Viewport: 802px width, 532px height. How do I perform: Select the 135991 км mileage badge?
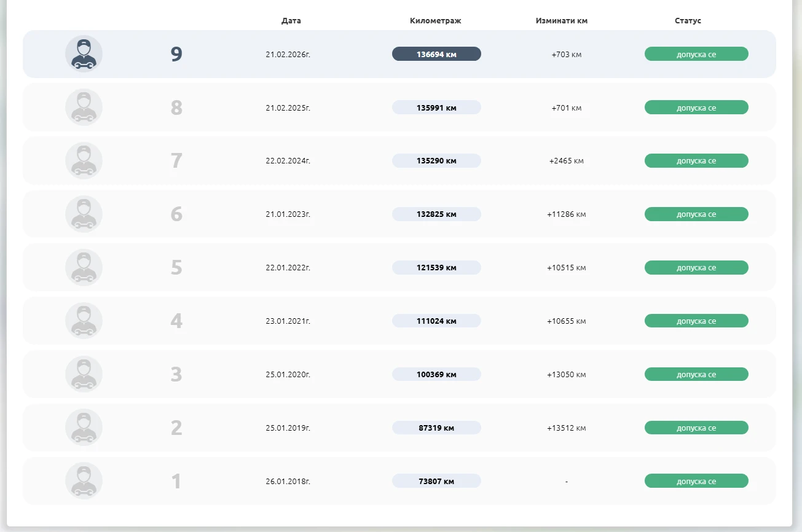point(436,108)
